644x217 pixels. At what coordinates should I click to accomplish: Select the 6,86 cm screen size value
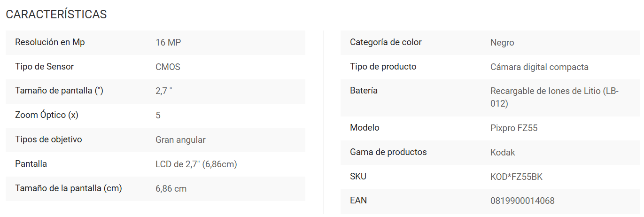point(171,189)
